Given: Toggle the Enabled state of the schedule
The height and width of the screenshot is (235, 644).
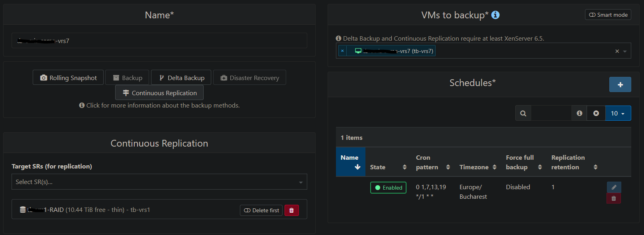Looking at the screenshot, I should 388,188.
